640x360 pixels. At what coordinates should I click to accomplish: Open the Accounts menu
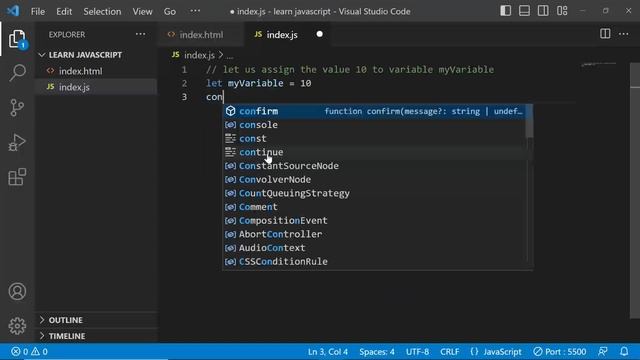[17, 291]
